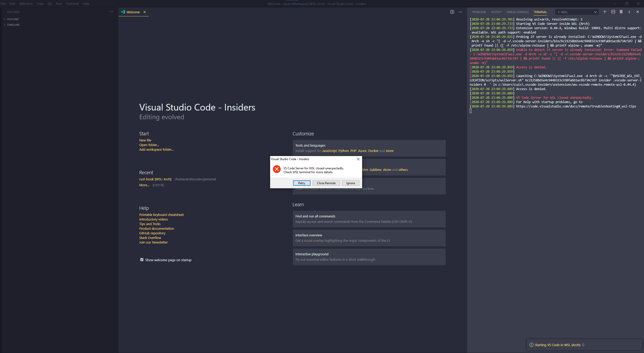The height and width of the screenshot is (353, 644).
Task: Click JavaScript in Tools and languages
Action: (329, 151)
